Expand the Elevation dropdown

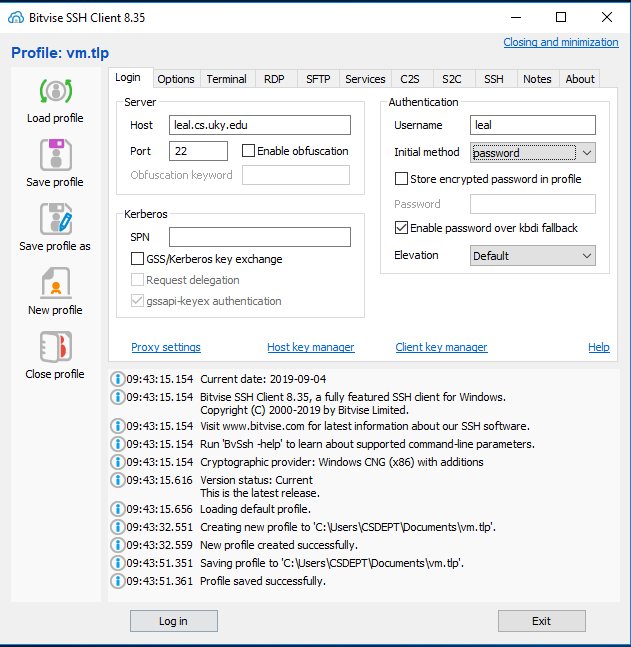pos(533,255)
